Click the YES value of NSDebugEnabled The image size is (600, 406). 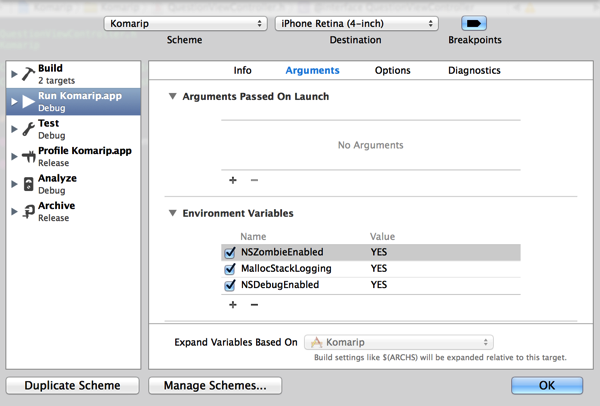(378, 285)
